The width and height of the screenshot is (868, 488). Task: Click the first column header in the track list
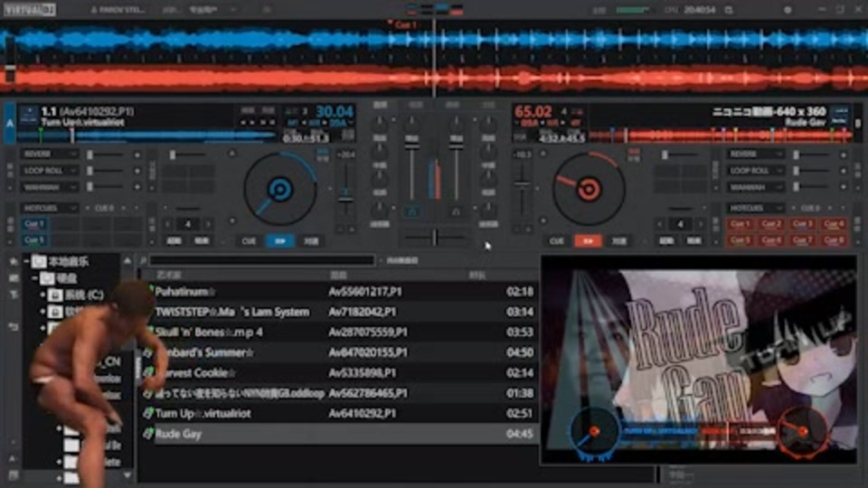click(x=169, y=275)
